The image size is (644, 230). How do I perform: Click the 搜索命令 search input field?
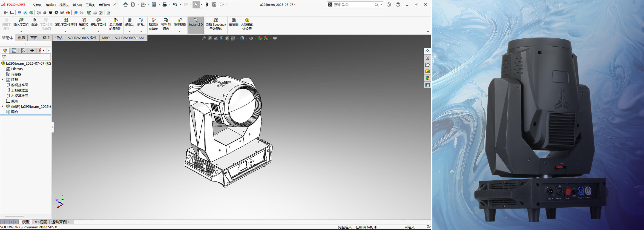pyautogui.click(x=353, y=5)
